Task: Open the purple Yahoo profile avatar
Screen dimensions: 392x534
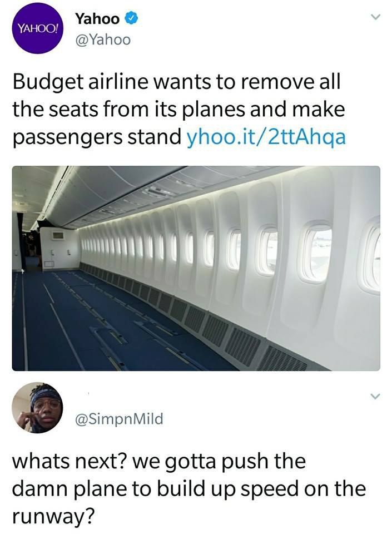Action: click(x=37, y=28)
